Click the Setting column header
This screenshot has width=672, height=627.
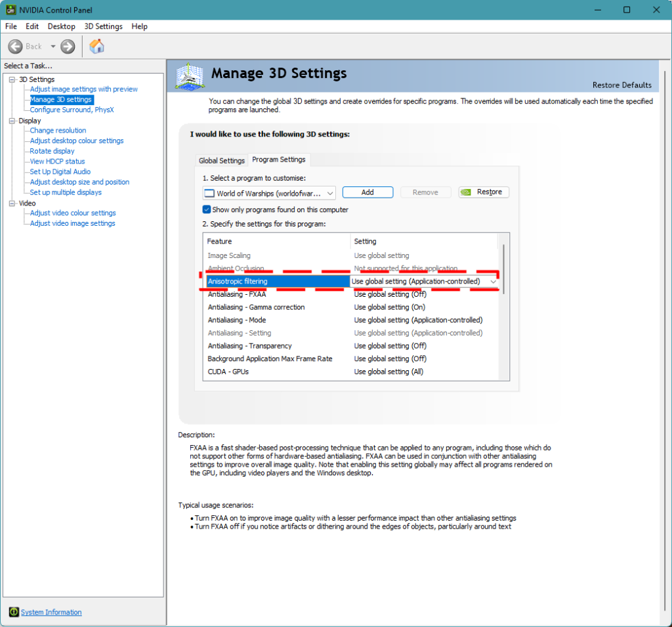pos(424,242)
